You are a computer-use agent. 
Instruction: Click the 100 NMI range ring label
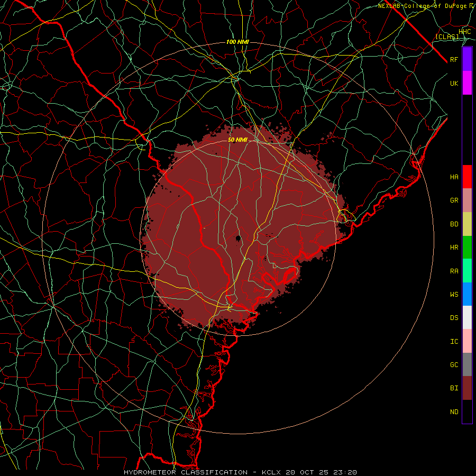pyautogui.click(x=237, y=42)
